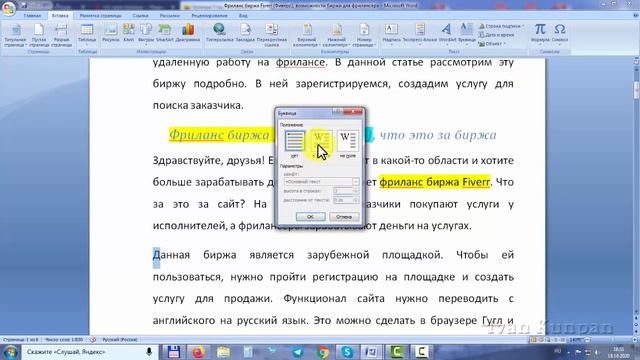Click Отмена in the Буквица dialog
This screenshot has height=360, width=640.
pyautogui.click(x=344, y=217)
